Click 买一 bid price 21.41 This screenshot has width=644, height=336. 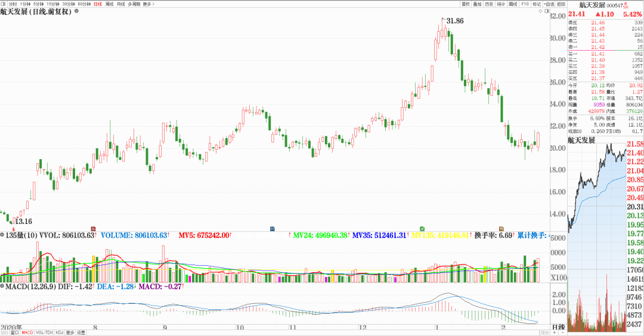pyautogui.click(x=597, y=54)
